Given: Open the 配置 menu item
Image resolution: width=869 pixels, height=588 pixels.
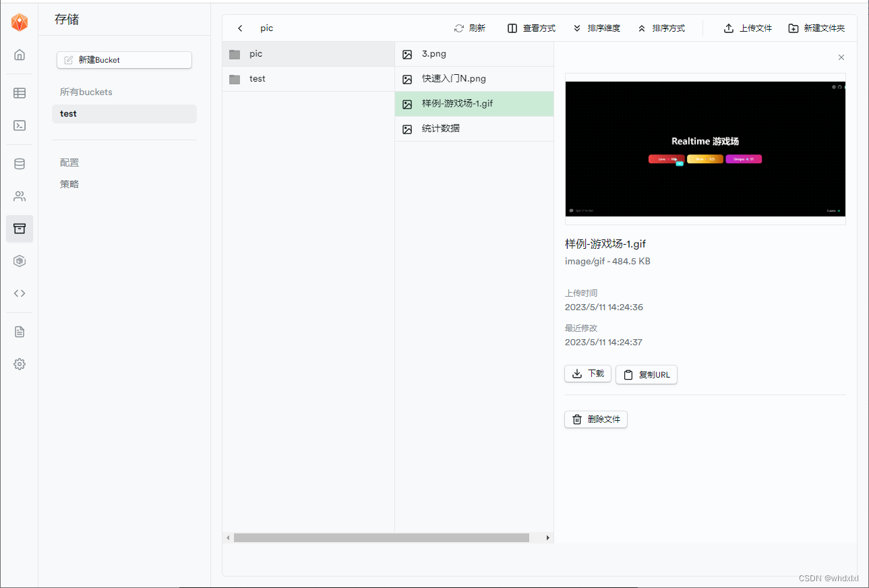Looking at the screenshot, I should coord(69,163).
